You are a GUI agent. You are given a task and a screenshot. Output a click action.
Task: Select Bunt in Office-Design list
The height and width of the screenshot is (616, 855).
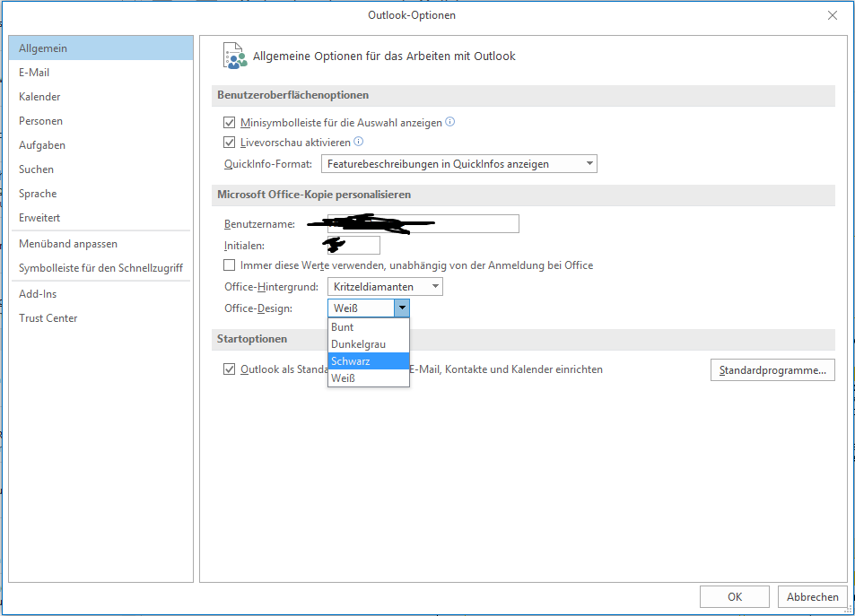click(x=369, y=327)
